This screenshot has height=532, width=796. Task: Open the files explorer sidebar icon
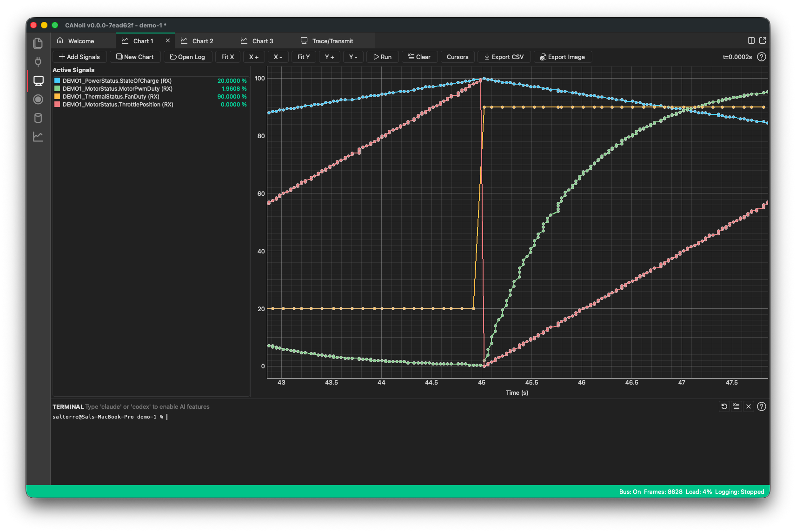[38, 43]
